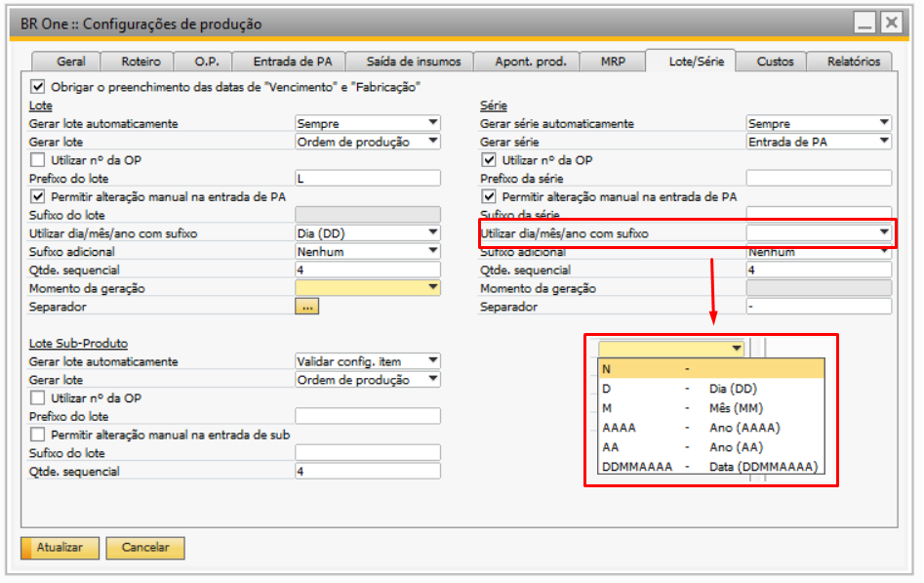
Task: Open Lote 'Momento da geração' yellow dropdown
Action: tap(432, 288)
